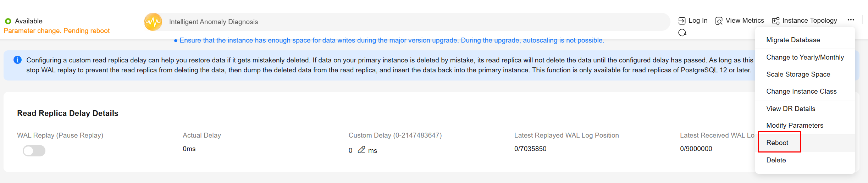This screenshot has height=183, width=868.
Task: Click the green Available status icon
Action: [8, 21]
